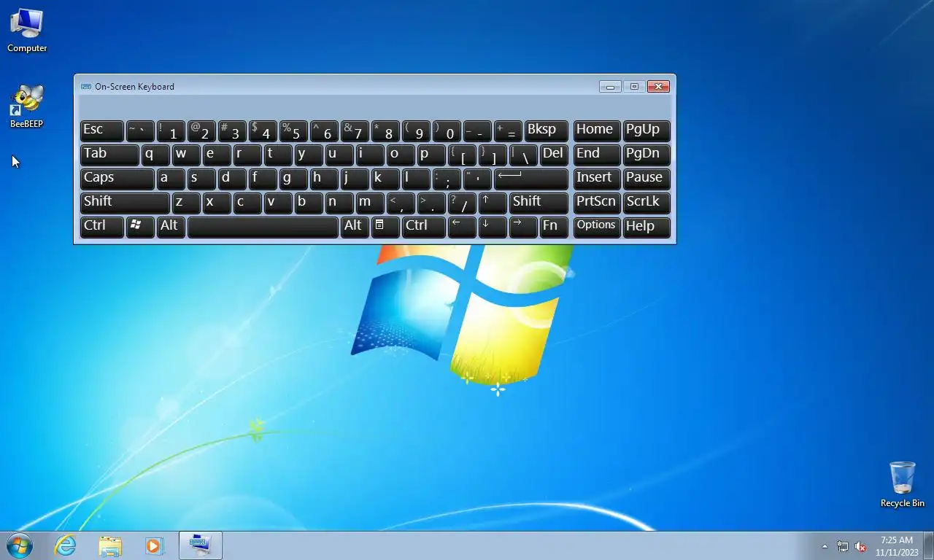This screenshot has width=934, height=560.
Task: Click the m key
Action: [x=370, y=203]
